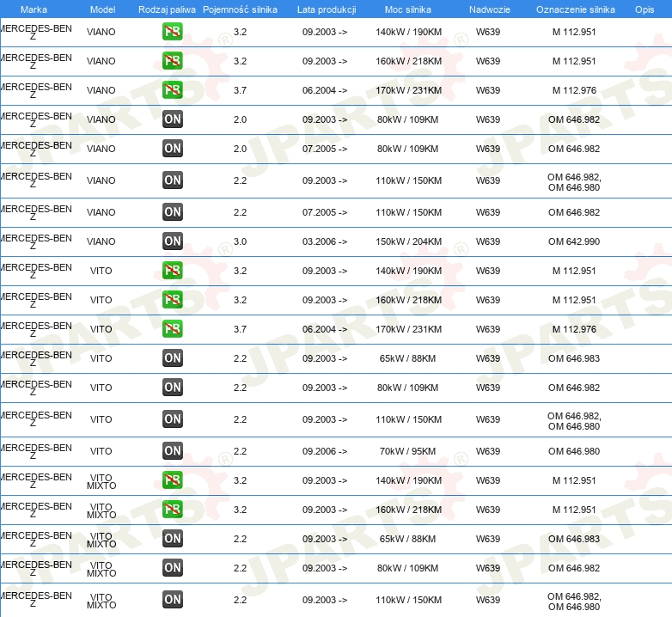
Task: Click M 112.976 in the Vito 3.7 row
Action: (x=574, y=329)
